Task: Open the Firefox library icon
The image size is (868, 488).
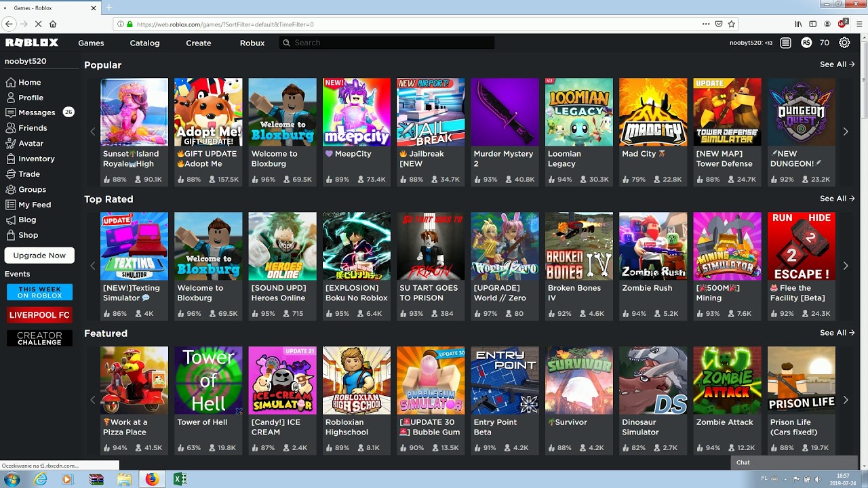Action: (799, 24)
